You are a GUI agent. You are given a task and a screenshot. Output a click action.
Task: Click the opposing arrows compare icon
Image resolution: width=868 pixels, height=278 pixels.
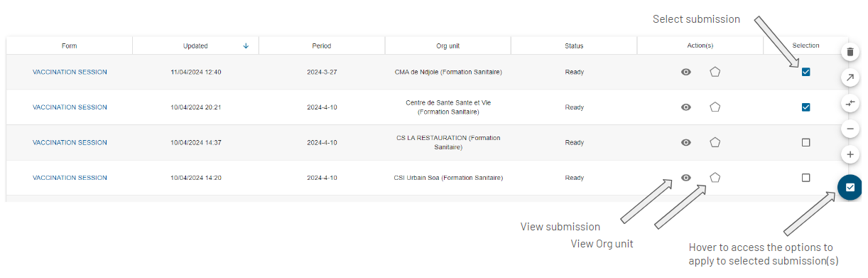[850, 103]
